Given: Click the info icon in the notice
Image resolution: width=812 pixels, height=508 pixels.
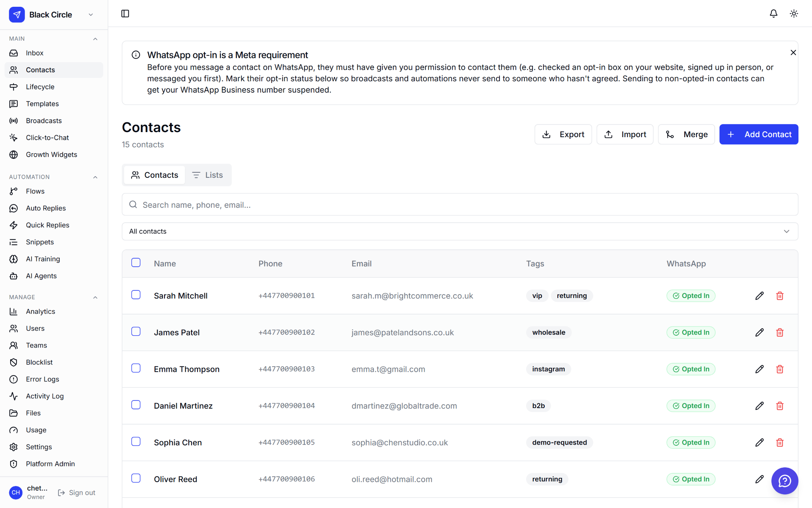Looking at the screenshot, I should tap(136, 55).
